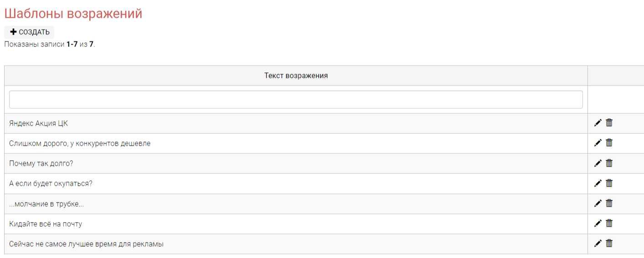Click the 'Создать' button
The width and height of the screenshot is (644, 258).
click(x=29, y=32)
